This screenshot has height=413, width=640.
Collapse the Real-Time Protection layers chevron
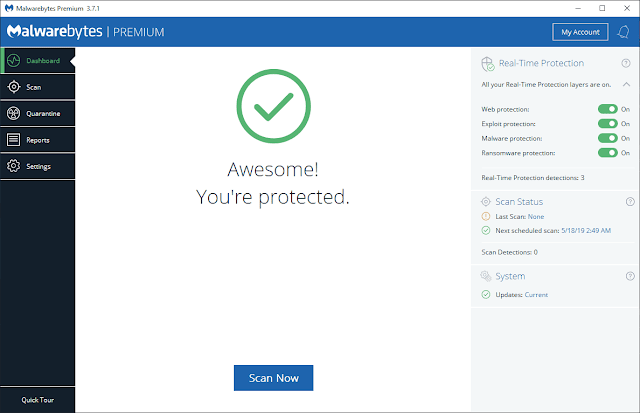[626, 84]
